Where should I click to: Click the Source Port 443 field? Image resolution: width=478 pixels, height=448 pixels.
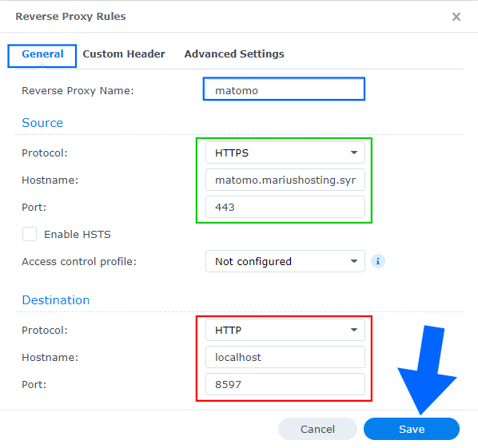(285, 207)
